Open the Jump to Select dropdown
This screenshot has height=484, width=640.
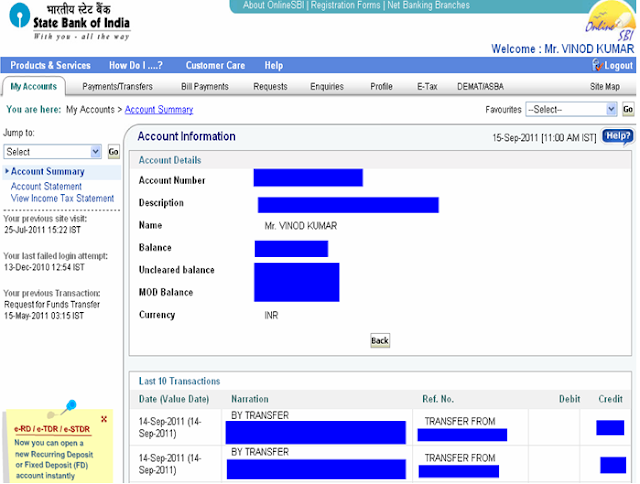52,152
